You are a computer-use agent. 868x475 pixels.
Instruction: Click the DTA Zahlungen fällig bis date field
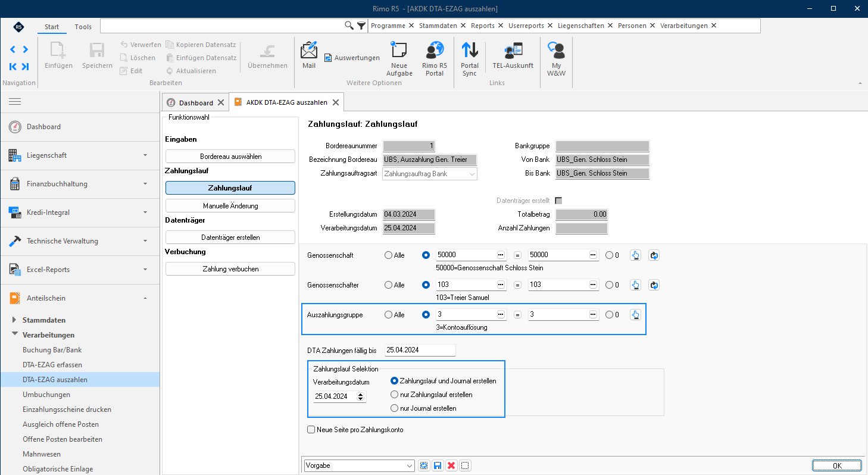click(x=420, y=350)
